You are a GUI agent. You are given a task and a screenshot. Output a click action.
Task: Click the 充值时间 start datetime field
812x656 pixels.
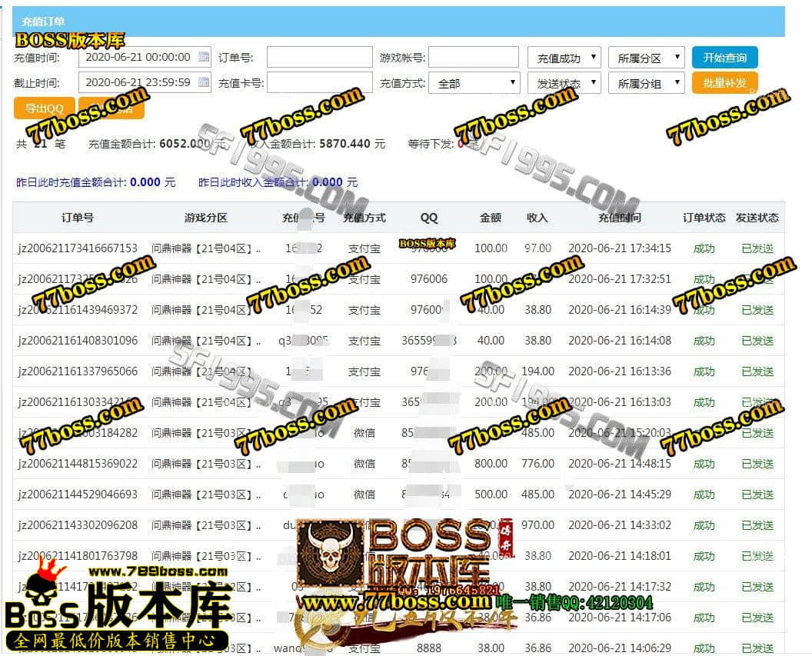click(x=138, y=57)
